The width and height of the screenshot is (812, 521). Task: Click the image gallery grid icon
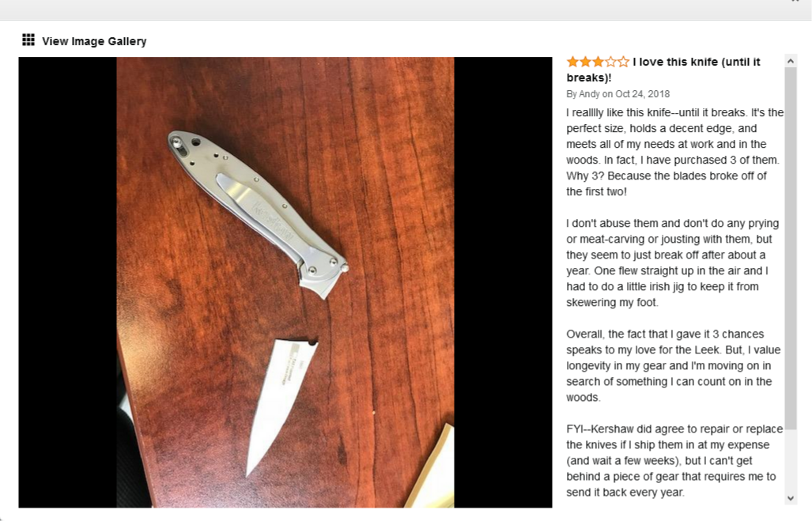(x=28, y=40)
